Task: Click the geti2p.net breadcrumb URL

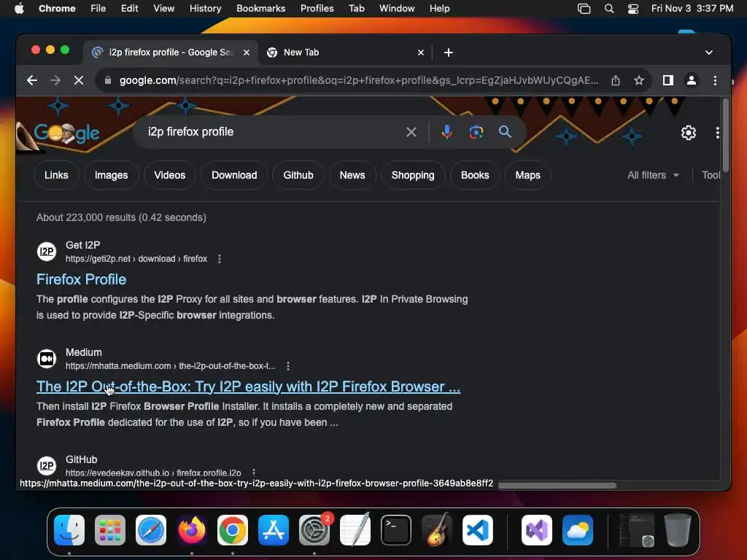Action: [136, 259]
